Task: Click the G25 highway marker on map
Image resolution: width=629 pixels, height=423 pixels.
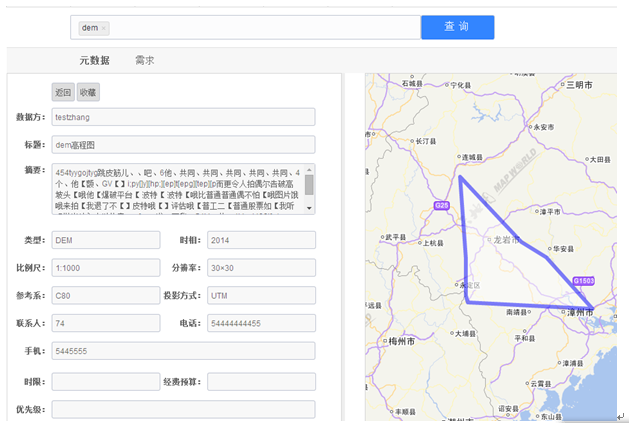Action: [x=441, y=205]
